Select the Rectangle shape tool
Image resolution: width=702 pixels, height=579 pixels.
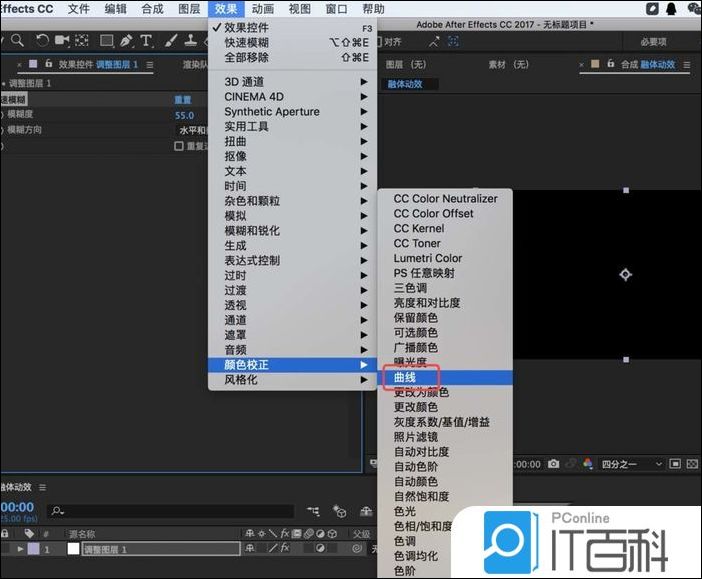pyautogui.click(x=106, y=41)
